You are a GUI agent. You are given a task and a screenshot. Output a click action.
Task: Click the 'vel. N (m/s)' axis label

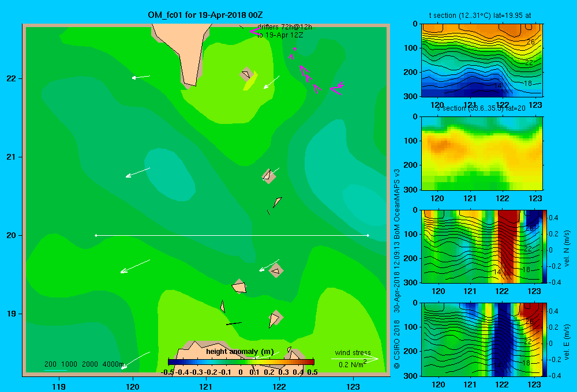click(567, 248)
